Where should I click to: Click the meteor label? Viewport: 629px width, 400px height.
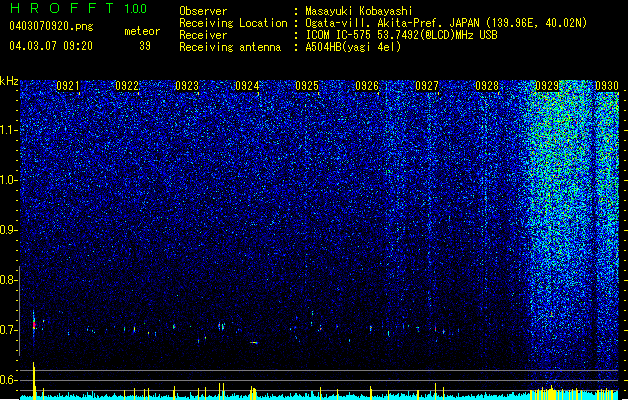pos(142,31)
